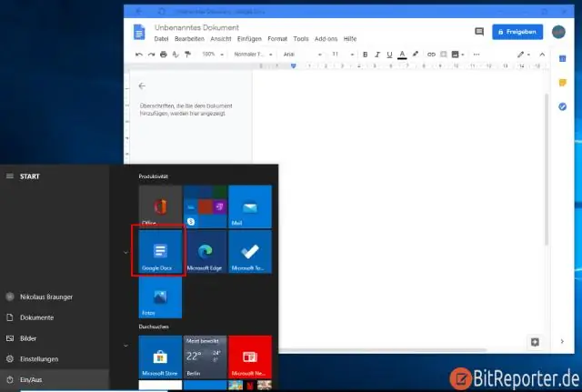Open comment history speech bubble icon
Viewport: 582px width, 392px height.
pos(479,32)
